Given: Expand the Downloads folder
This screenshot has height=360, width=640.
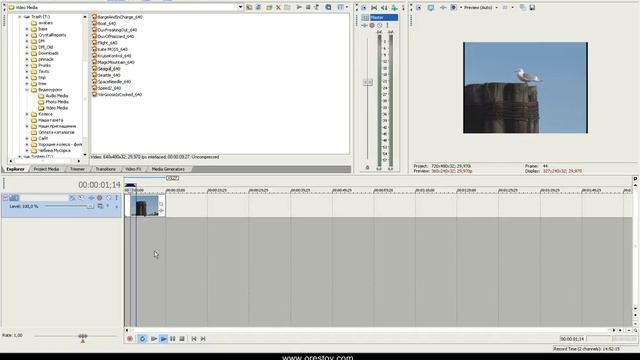Looking at the screenshot, I should [27, 53].
